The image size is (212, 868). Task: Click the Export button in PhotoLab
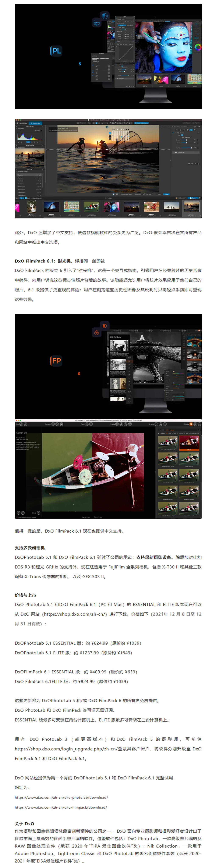pos(194,198)
